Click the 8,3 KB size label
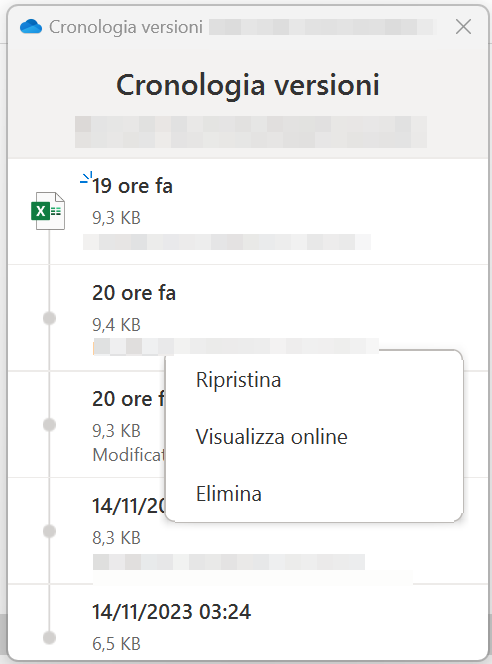 (x=116, y=538)
